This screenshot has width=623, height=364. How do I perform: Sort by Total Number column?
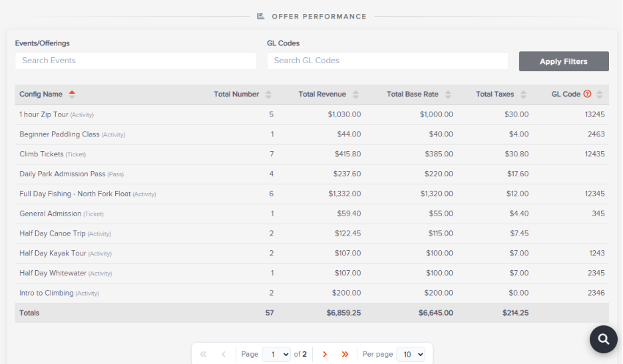pos(269,94)
